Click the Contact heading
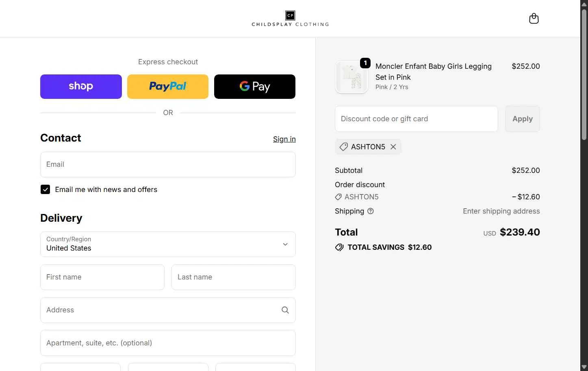The height and width of the screenshot is (371, 588). (x=61, y=138)
